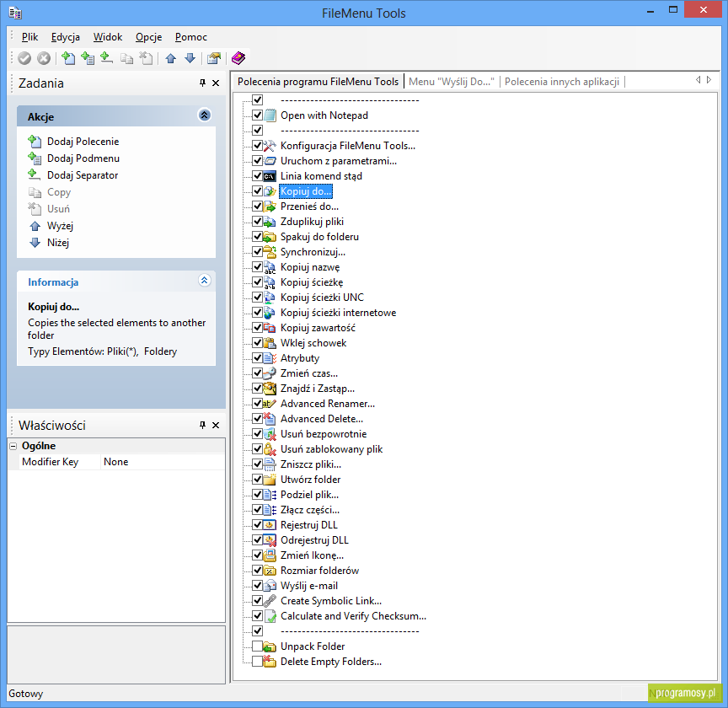728x708 pixels.
Task: Click the purple Help book toolbar icon
Action: (238, 58)
